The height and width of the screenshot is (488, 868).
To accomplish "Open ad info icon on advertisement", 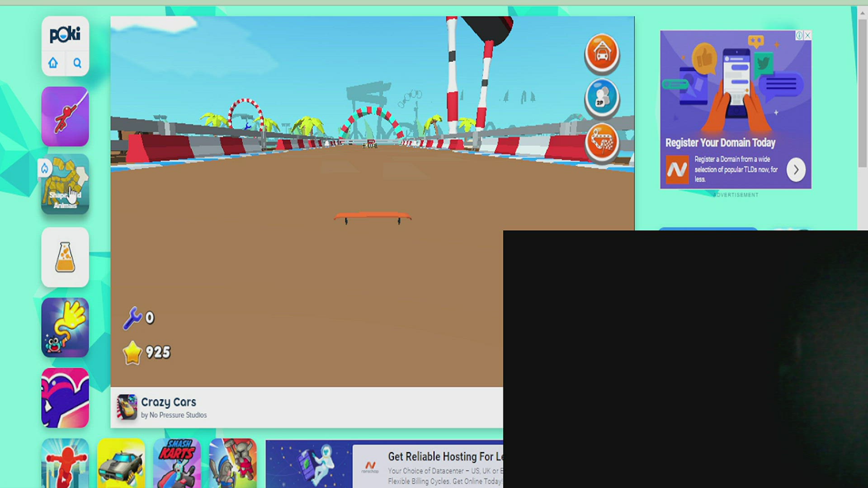I will point(799,35).
